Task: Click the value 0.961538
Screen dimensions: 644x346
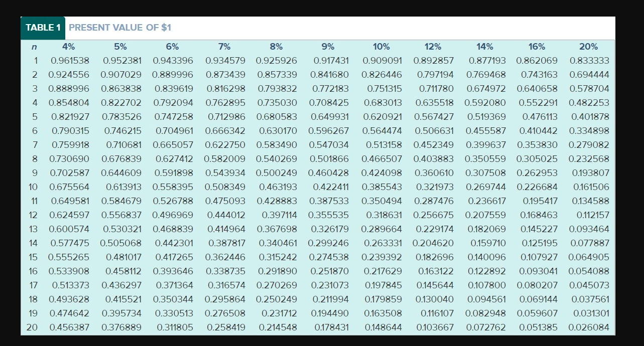Action: (70, 61)
